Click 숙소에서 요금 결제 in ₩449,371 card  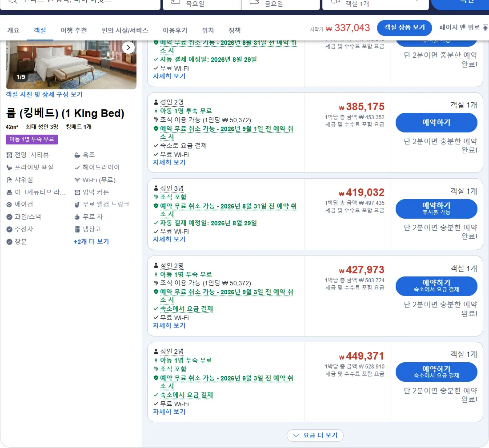coord(187,395)
